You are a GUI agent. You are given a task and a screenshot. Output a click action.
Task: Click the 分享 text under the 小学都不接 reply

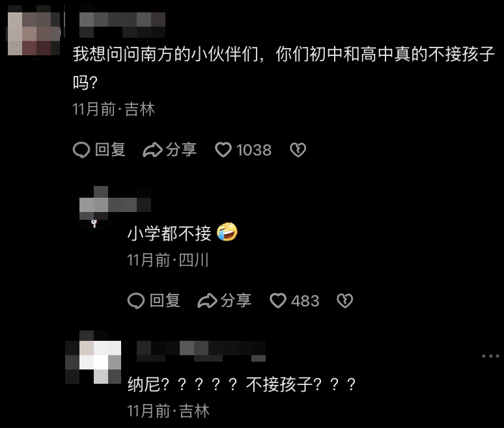coord(236,301)
